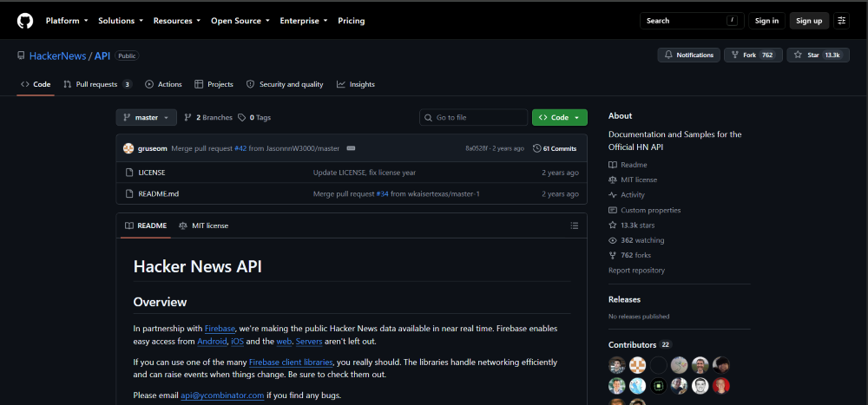Open the LICENSE file

152,173
